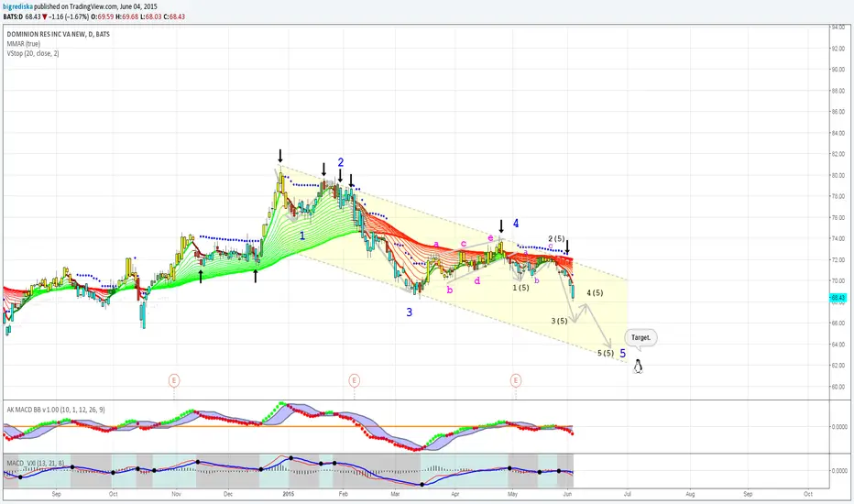Click the earnings 'E' marker near May
Screen dimensions: 854x504
(515, 379)
